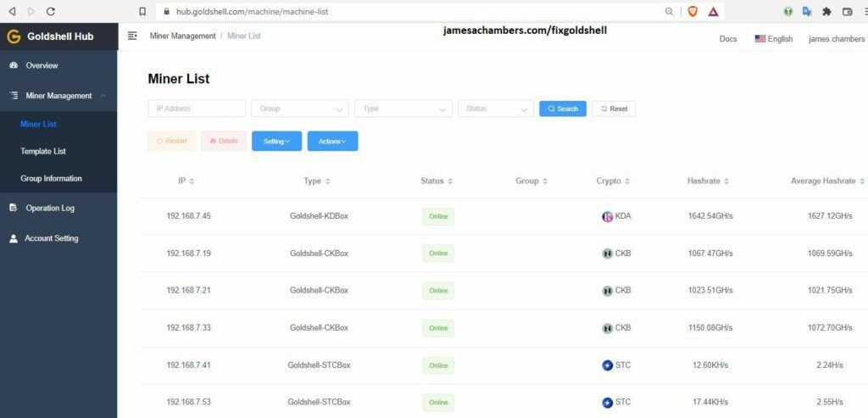868x418 pixels.
Task: Sort table by Hashrate column arrows
Action: (x=726, y=181)
